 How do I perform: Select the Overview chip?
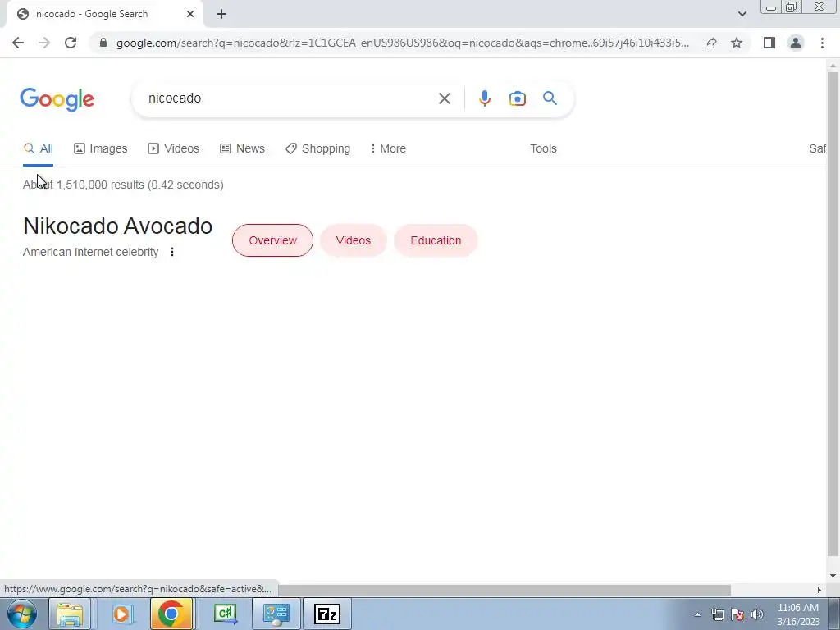[x=272, y=240]
